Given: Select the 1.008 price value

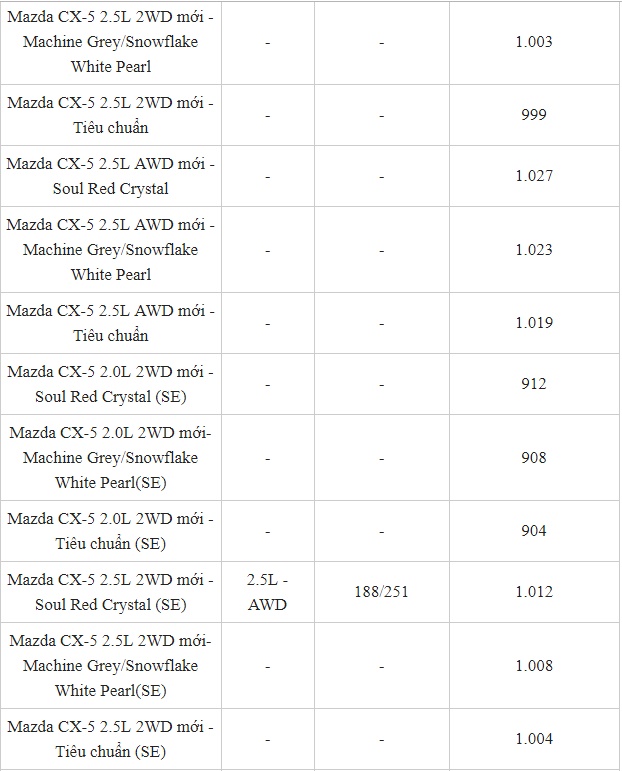Looking at the screenshot, I should 533,666.
